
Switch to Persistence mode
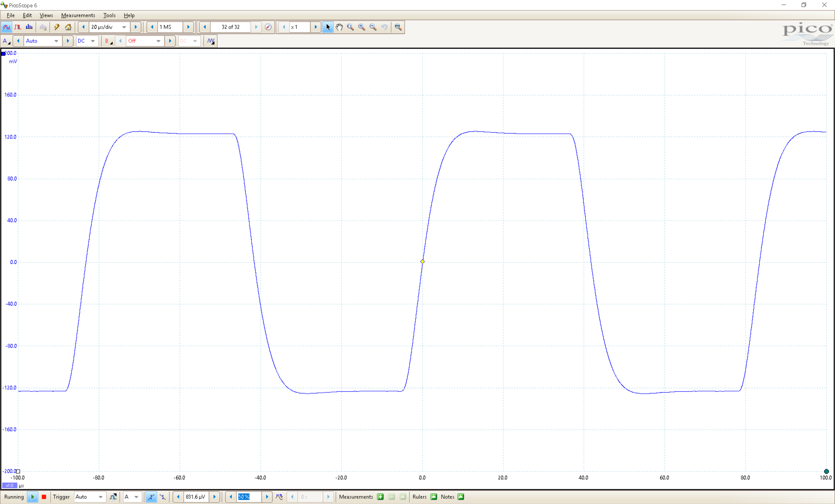coord(18,27)
